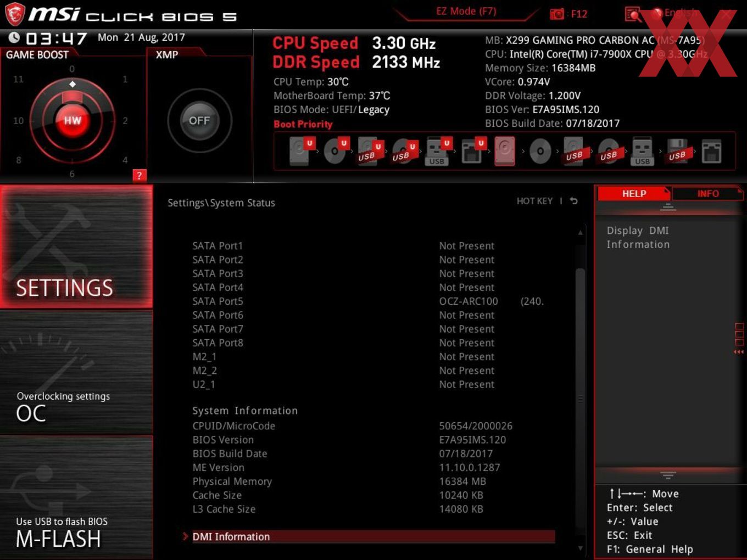Select the legacy CD/DVD boot icon without badge

point(540,152)
